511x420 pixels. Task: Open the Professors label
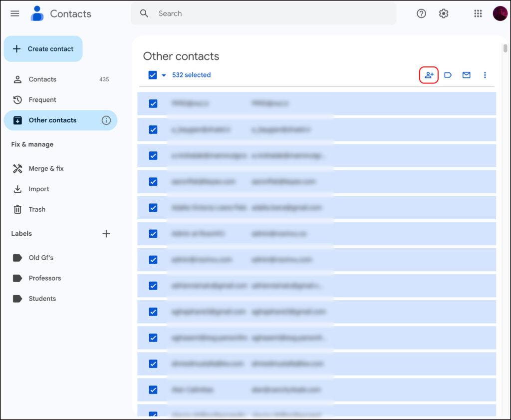(x=45, y=278)
